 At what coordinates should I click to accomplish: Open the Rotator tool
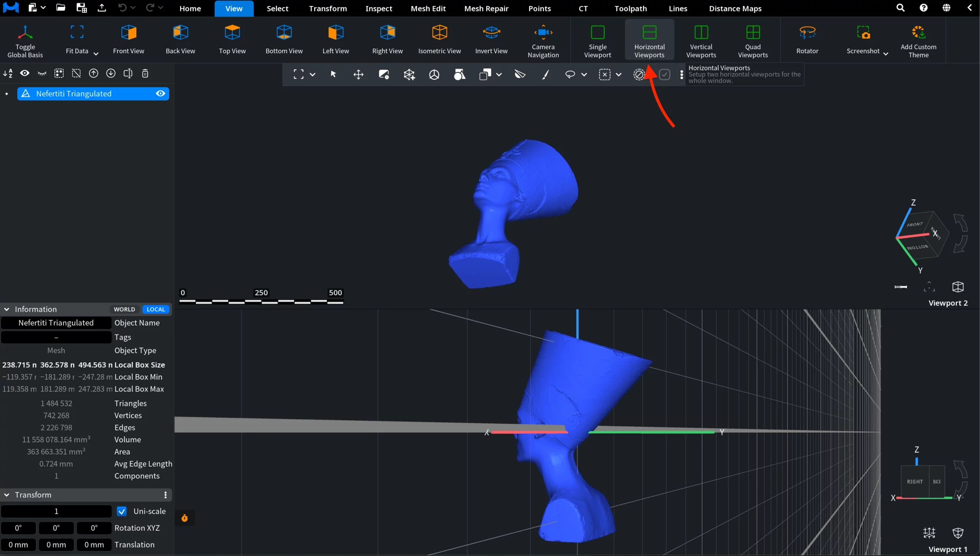pos(807,40)
